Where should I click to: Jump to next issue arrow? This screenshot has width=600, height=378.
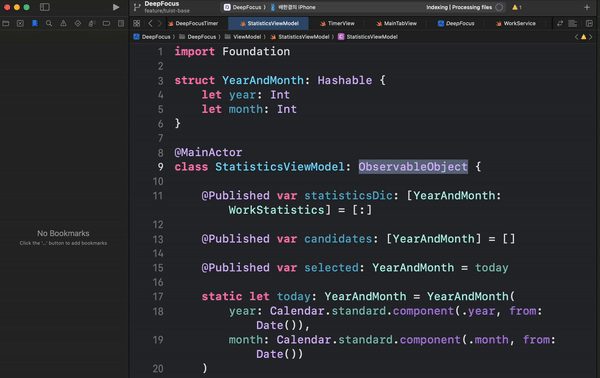(591, 37)
